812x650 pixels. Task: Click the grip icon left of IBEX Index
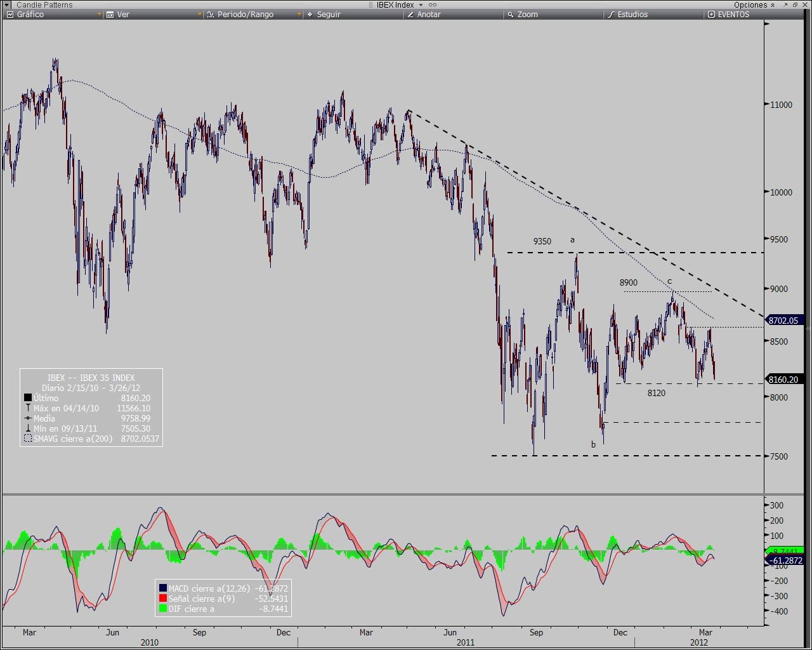[371, 4]
